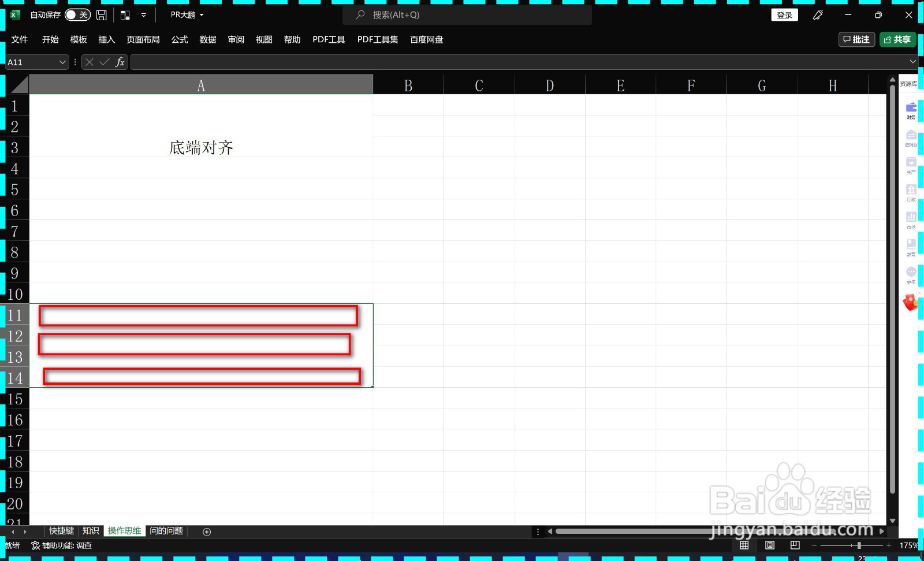The width and height of the screenshot is (924, 561).
Task: Switch to the 问的问题 sheet tab
Action: click(166, 531)
